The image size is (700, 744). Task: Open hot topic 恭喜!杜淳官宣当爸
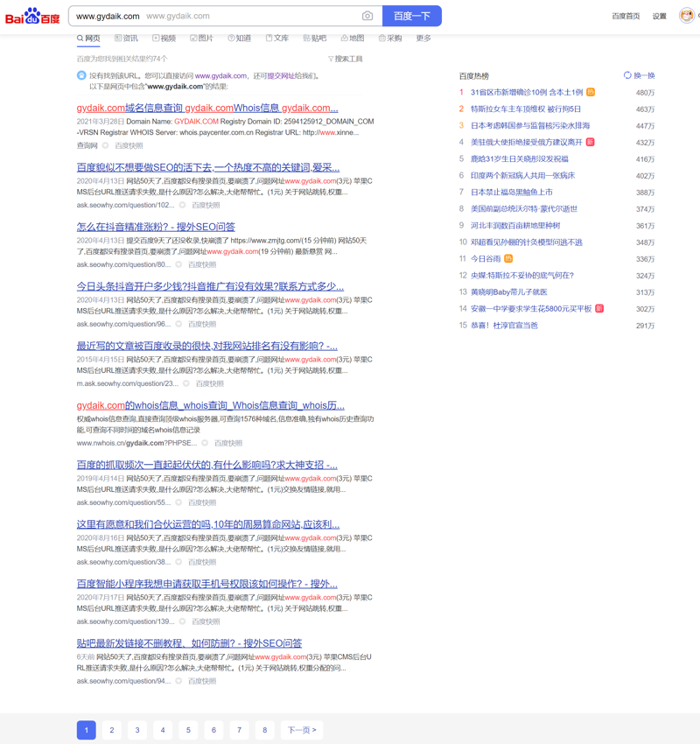coord(504,325)
